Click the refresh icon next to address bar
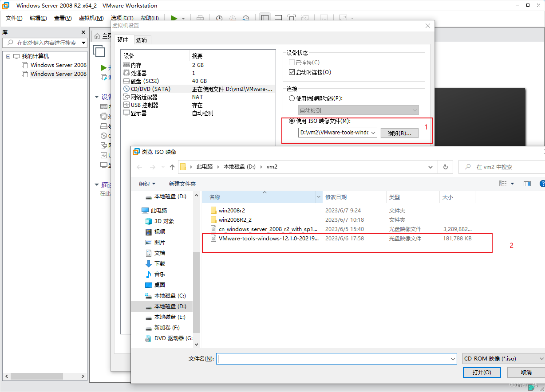The width and height of the screenshot is (545, 392). tap(446, 167)
